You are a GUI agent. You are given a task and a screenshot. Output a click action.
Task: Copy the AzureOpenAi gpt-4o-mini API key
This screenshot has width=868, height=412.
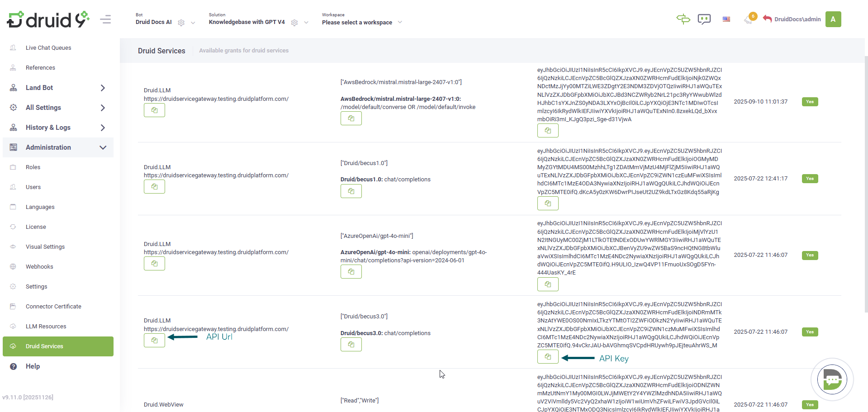click(548, 284)
